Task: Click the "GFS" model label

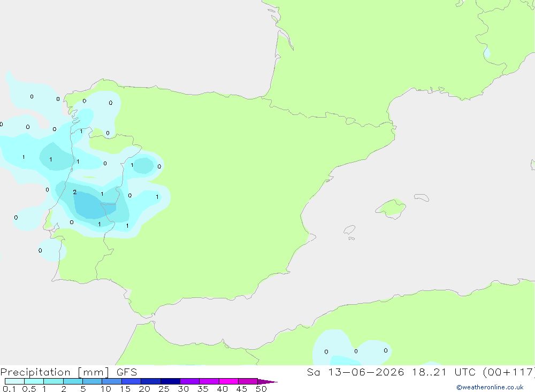Action: tap(127, 372)
